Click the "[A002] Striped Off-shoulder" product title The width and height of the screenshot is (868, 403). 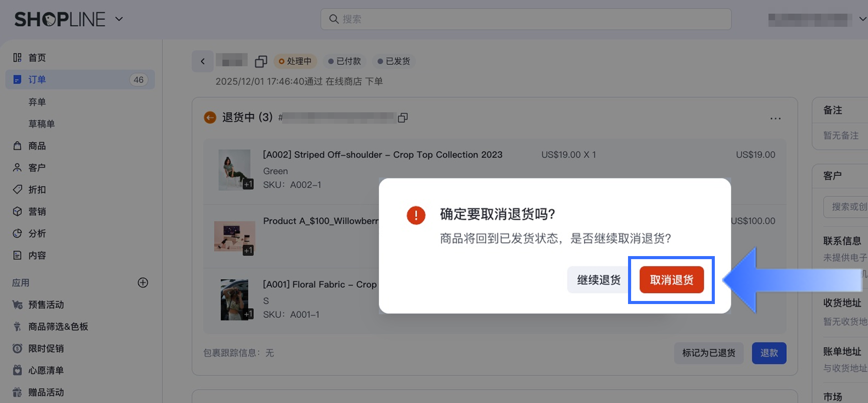pos(382,155)
